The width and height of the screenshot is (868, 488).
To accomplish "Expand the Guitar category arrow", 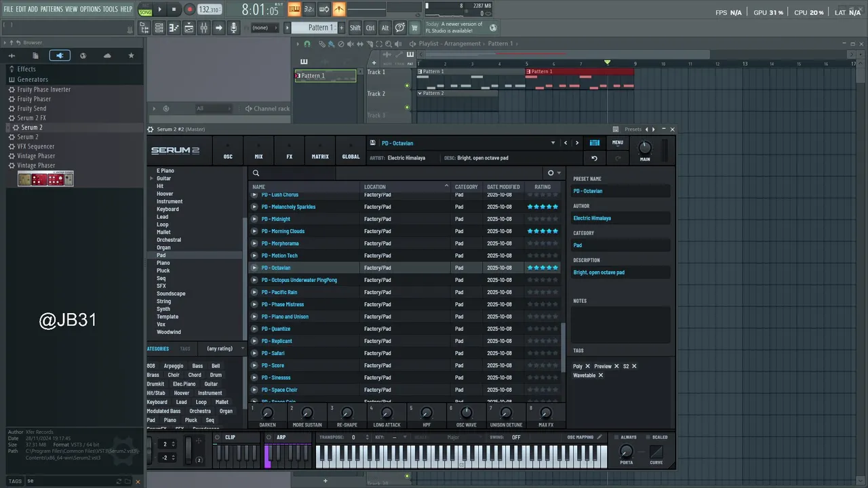I will click(151, 178).
